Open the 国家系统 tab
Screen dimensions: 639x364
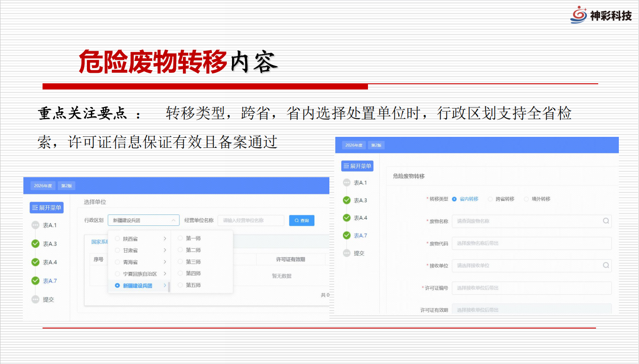coord(99,242)
